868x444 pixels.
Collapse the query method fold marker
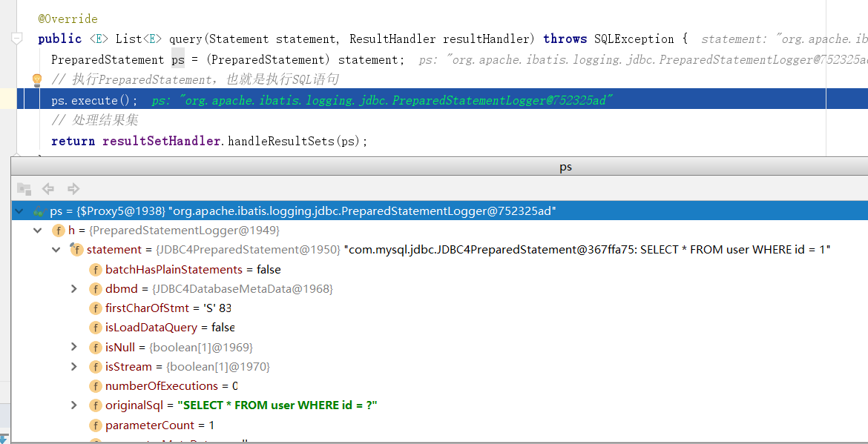click(16, 39)
